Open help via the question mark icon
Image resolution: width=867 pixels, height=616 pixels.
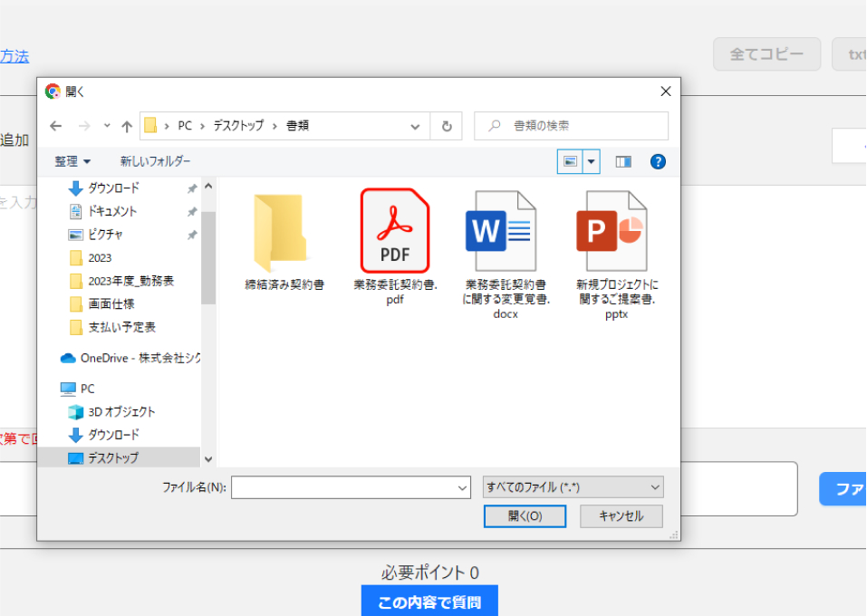(658, 161)
